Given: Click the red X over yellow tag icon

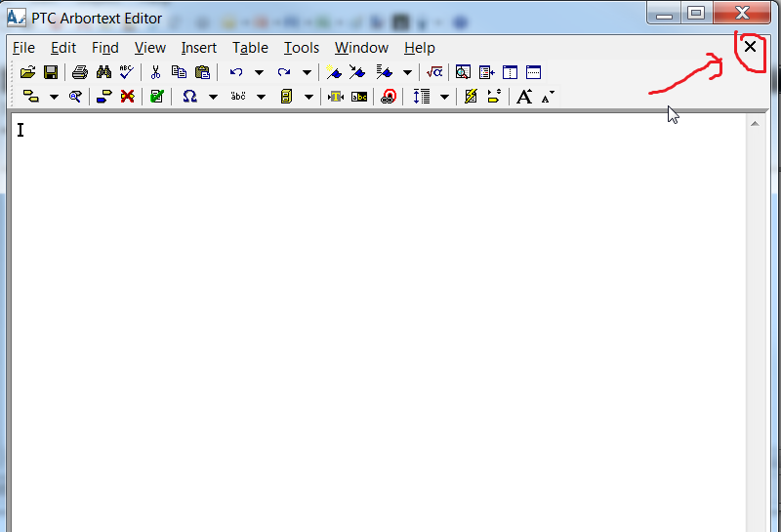Looking at the screenshot, I should (128, 96).
